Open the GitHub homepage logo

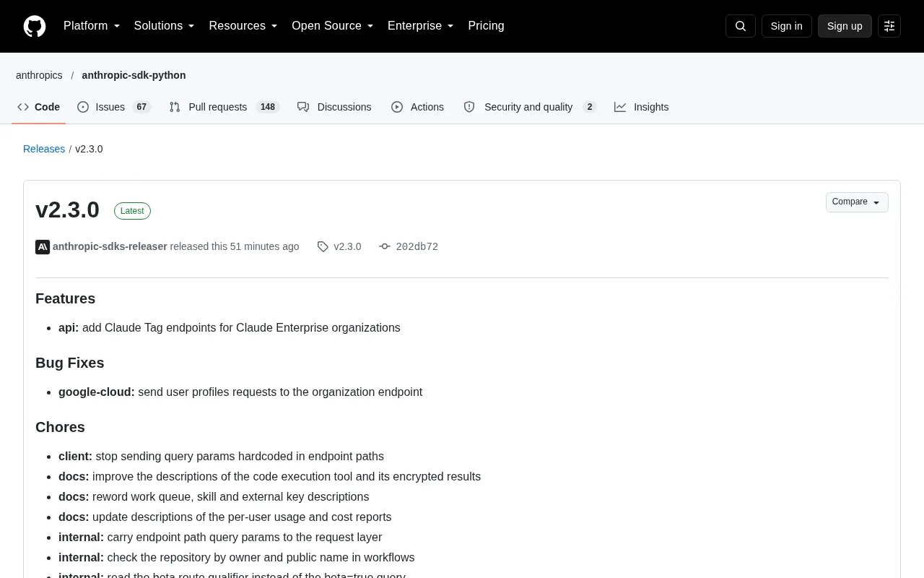pos(35,26)
